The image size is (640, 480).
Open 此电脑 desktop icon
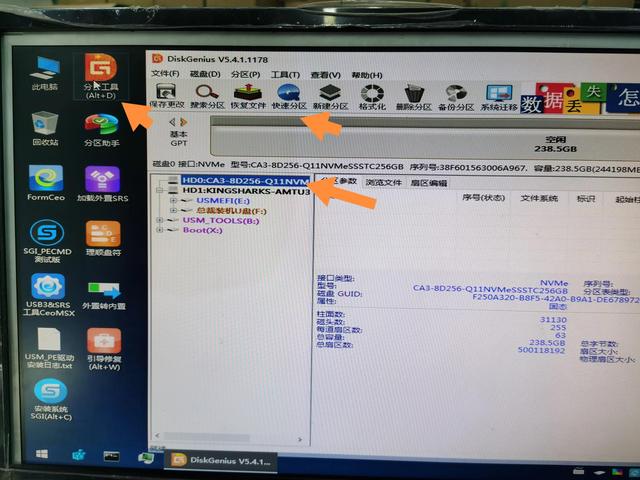click(x=45, y=73)
